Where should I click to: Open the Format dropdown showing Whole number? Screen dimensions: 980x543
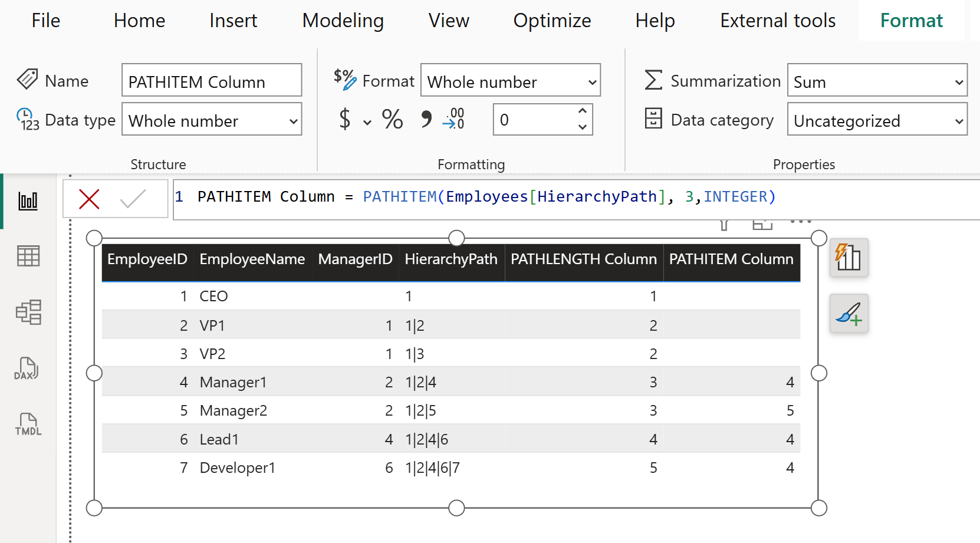[511, 81]
